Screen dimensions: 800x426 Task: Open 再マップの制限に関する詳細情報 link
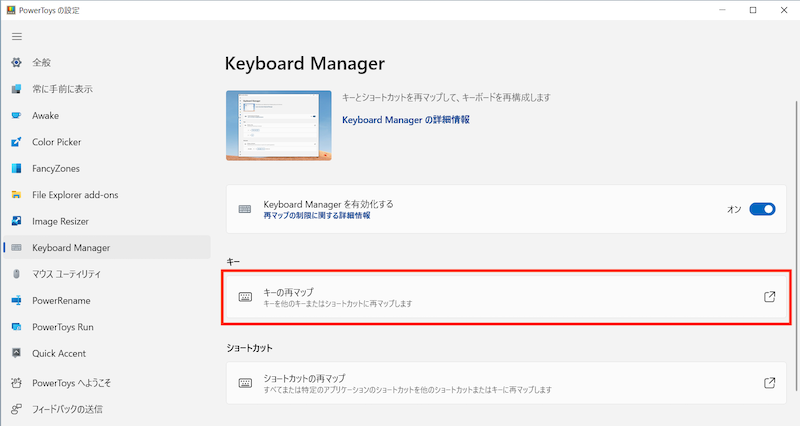316,215
